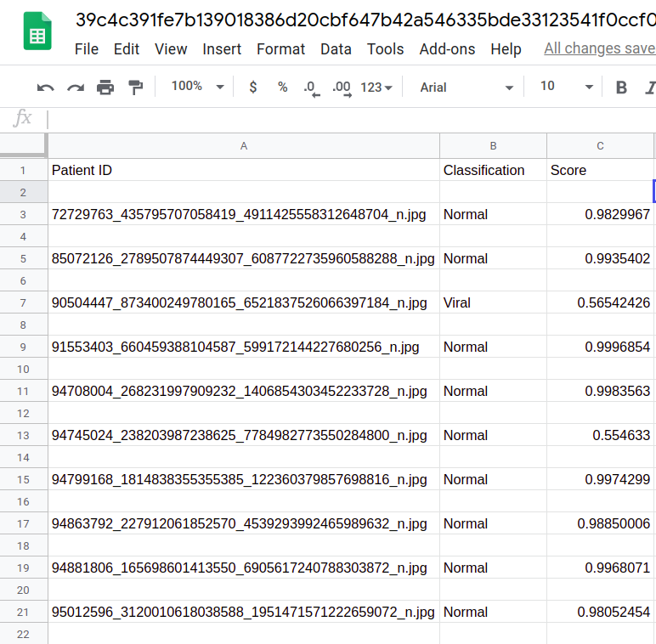Select cell with 91553403_660459388104587 filename

point(244,347)
